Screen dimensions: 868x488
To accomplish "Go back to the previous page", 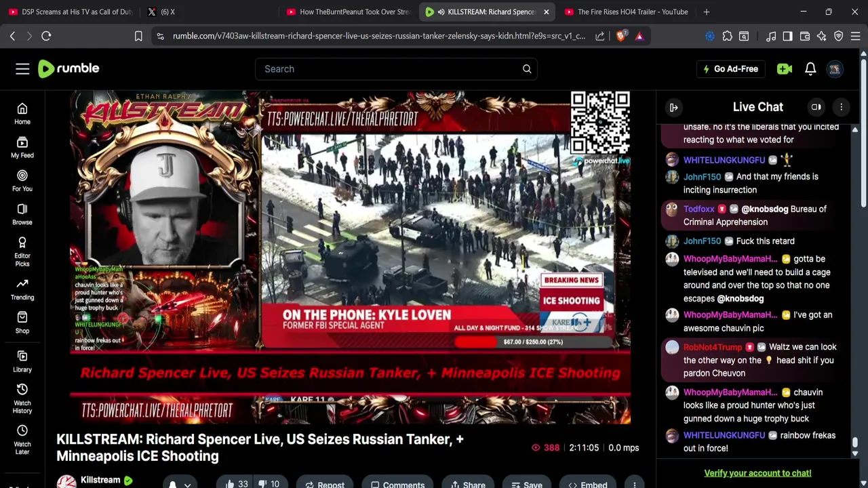I will click(12, 36).
